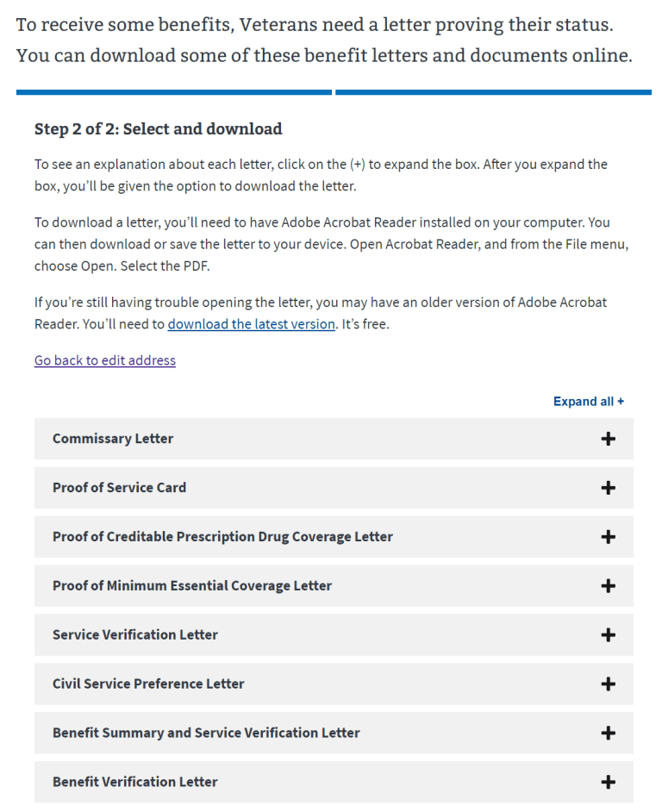Click the download the latest version hyperlink

pos(251,323)
